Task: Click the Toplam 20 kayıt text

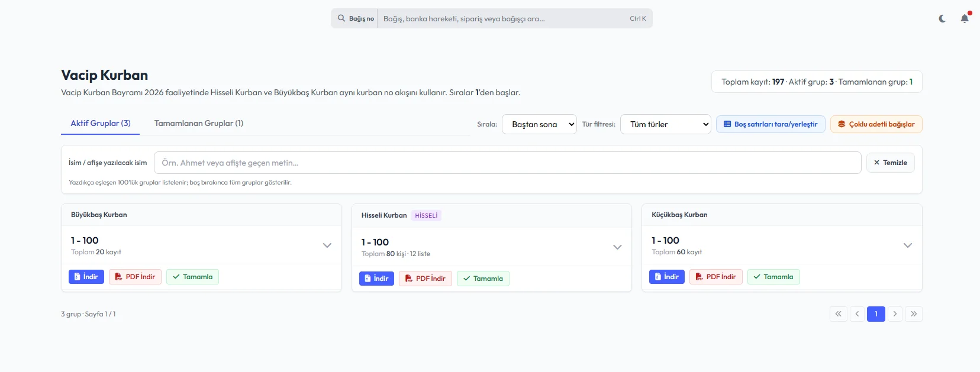Action: click(96, 252)
